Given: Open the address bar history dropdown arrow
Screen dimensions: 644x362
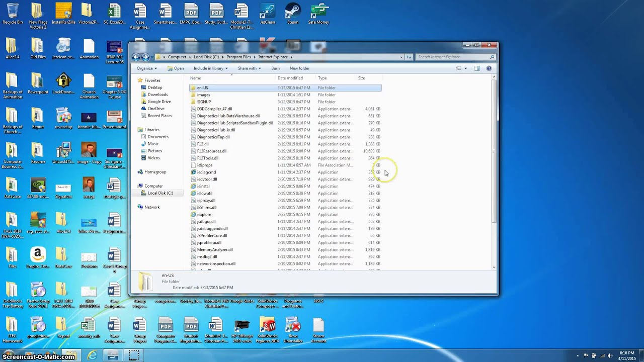Looking at the screenshot, I should 401,57.
